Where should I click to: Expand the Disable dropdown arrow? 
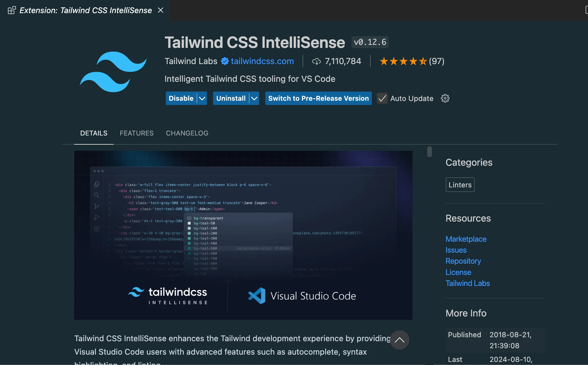(202, 98)
